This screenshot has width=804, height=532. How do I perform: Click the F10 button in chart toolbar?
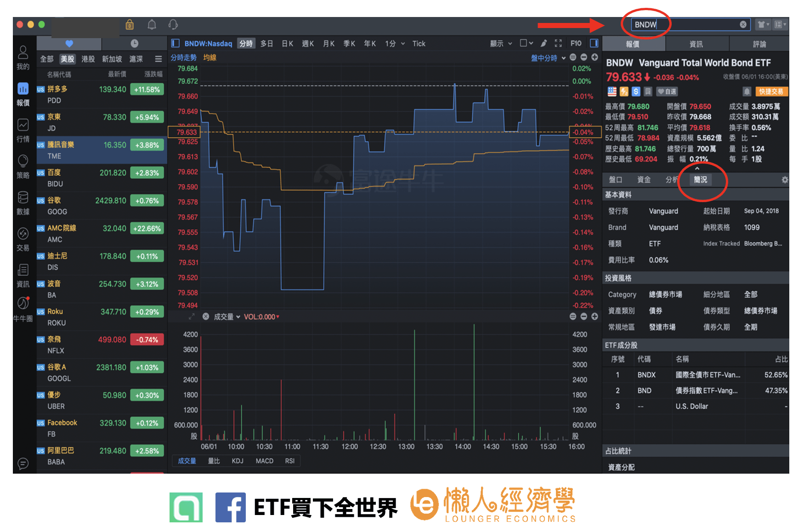pos(576,43)
